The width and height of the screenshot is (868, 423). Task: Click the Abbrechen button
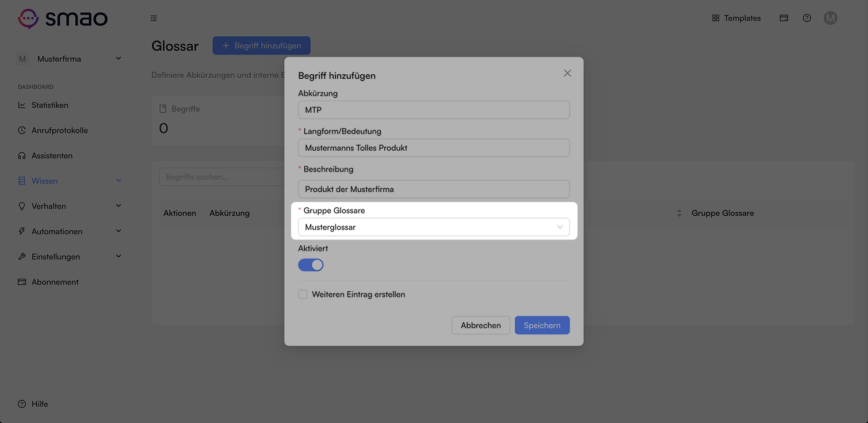[481, 325]
